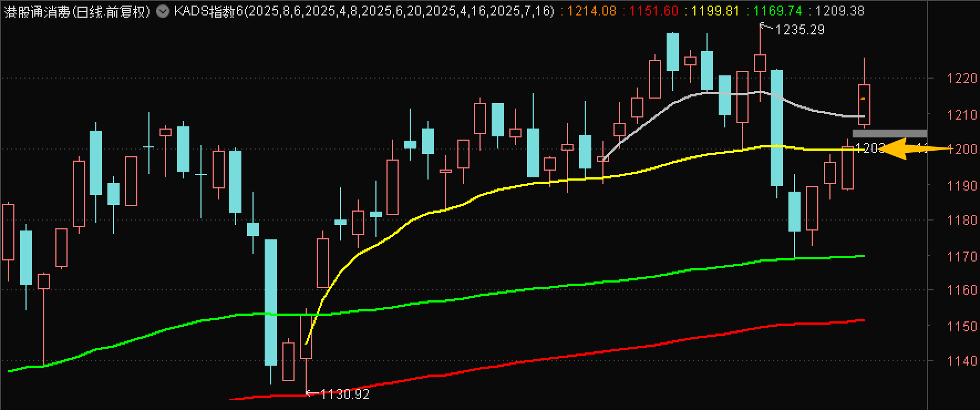
Task: Select the latest rightmost candlestick
Action: tap(864, 104)
